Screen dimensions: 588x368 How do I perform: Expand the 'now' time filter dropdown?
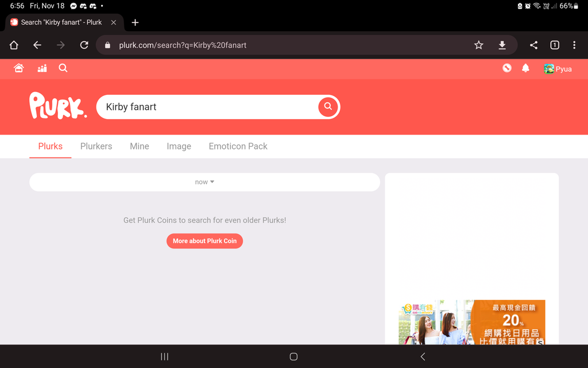point(205,182)
